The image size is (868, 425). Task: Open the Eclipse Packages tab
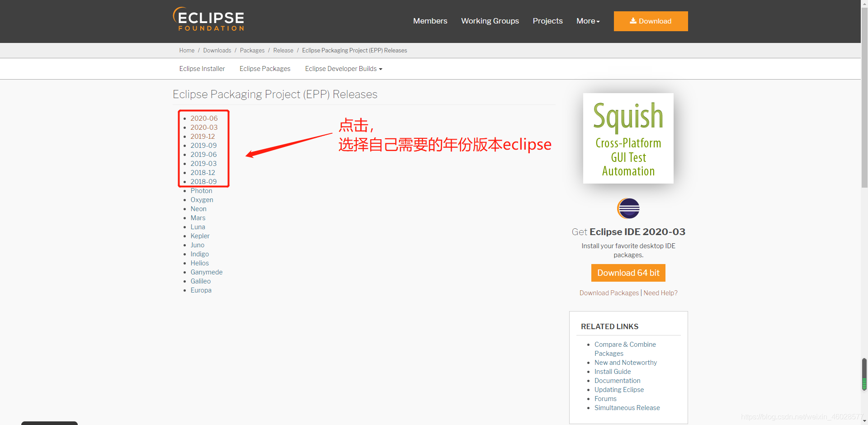[265, 69]
